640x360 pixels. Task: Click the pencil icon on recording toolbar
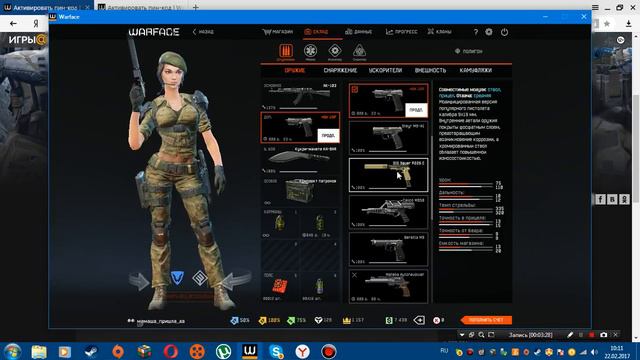pos(570,335)
